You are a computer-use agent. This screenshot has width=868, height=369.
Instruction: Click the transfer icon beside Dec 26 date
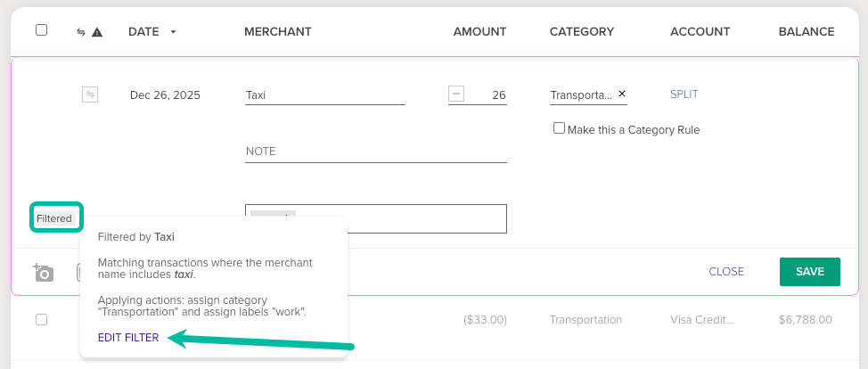[x=90, y=94]
